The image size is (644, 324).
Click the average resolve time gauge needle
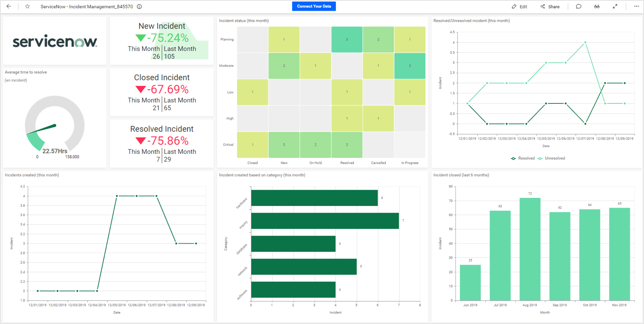tap(47, 128)
